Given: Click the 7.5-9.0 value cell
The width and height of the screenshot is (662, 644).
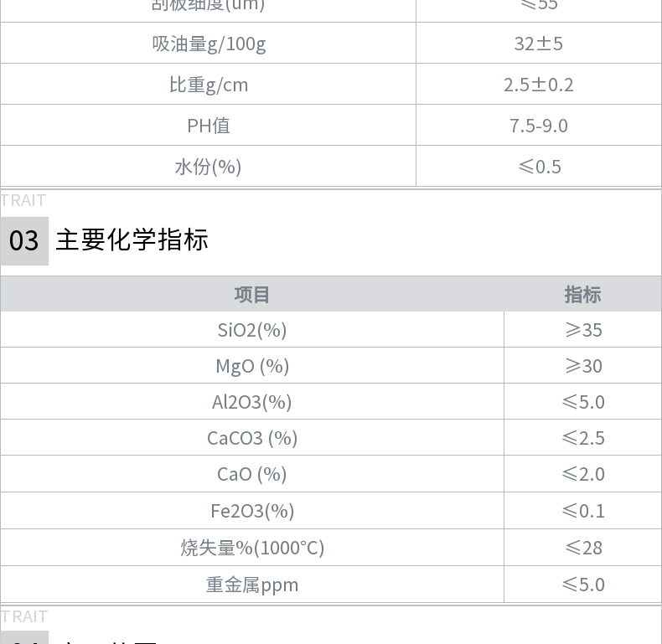Looking at the screenshot, I should click(x=539, y=125).
